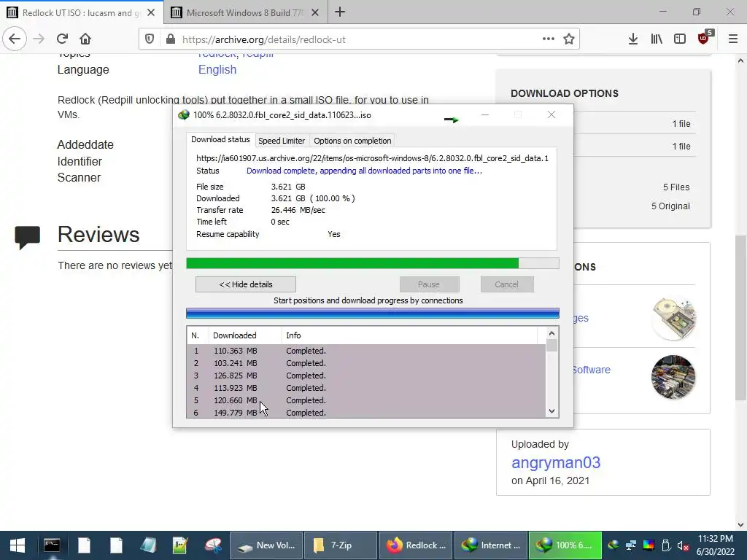Image resolution: width=747 pixels, height=560 pixels.
Task: Open the taskbar clock showing 11:32 PM
Action: pyautogui.click(x=715, y=545)
